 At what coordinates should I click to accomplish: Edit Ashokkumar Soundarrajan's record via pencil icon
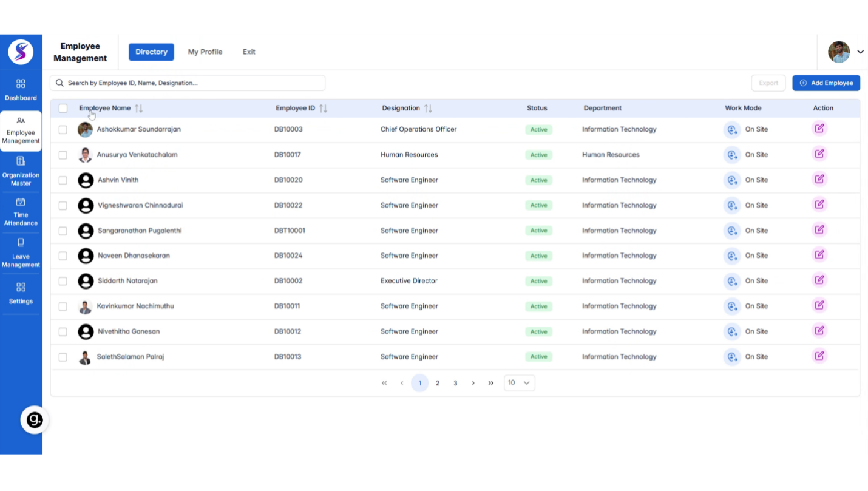819,129
